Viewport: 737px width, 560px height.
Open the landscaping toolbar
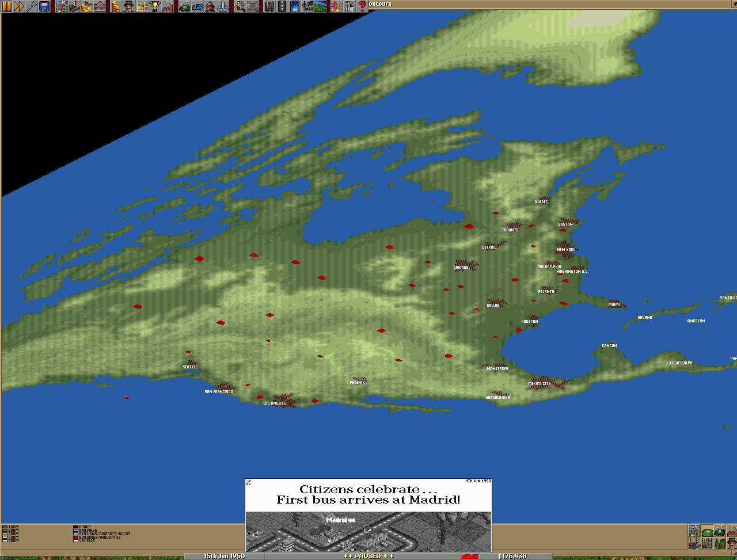[x=320, y=6]
